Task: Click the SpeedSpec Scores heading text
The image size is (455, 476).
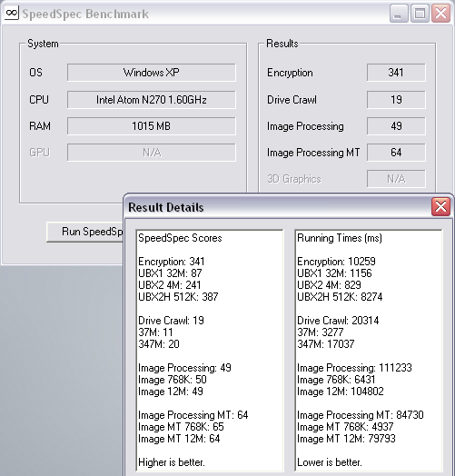Action: tap(180, 238)
